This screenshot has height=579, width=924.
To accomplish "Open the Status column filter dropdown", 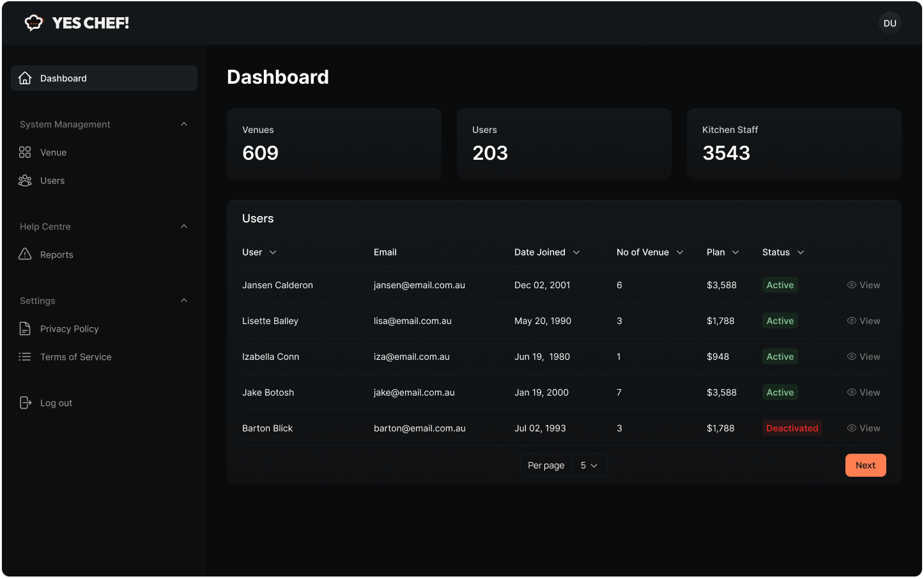I will [x=801, y=252].
